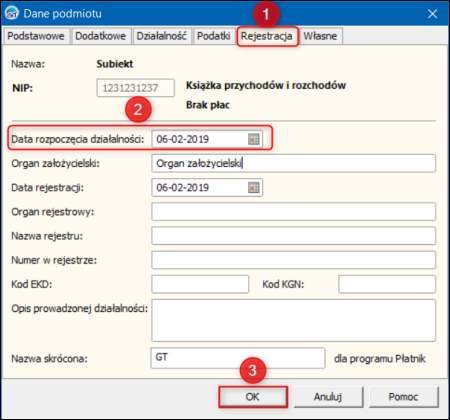Viewport: 450px width, 420px height.
Task: Open help with the Pomoc button
Action: [x=403, y=397]
